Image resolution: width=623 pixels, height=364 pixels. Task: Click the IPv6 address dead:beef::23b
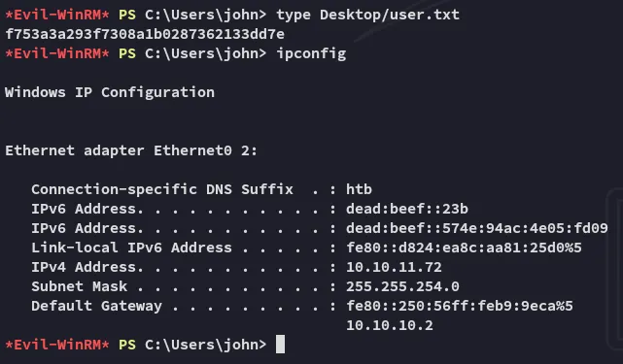click(x=407, y=209)
